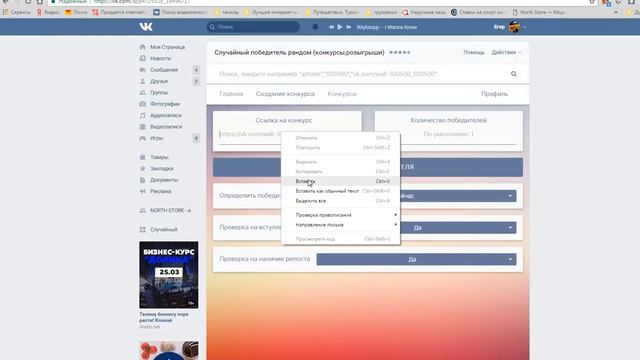Skip to previous track in header player
Screen dimensions: 640x360
pyautogui.click(x=331, y=27)
